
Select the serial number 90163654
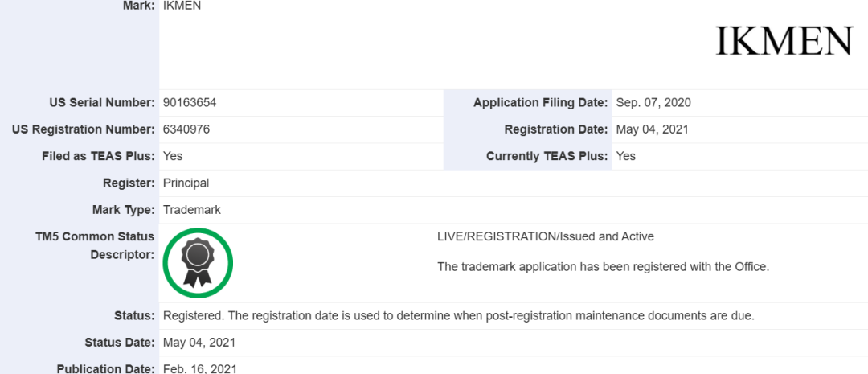[x=190, y=102]
